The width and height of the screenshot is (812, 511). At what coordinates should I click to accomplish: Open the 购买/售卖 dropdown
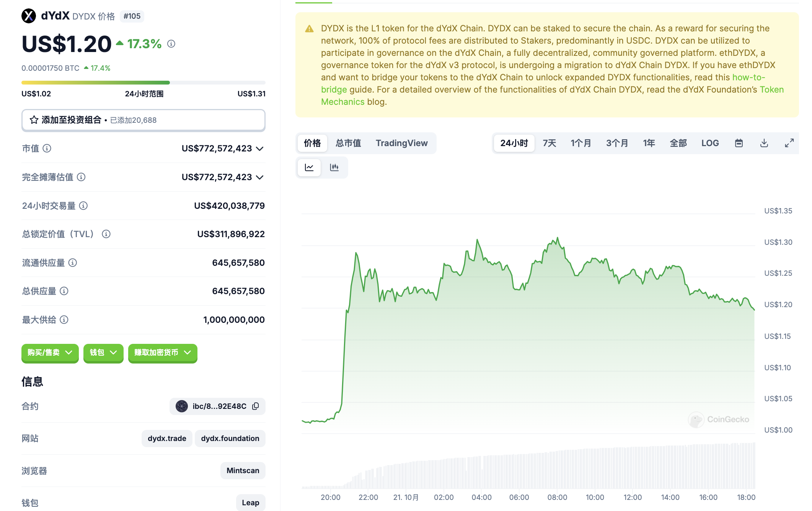tap(50, 353)
